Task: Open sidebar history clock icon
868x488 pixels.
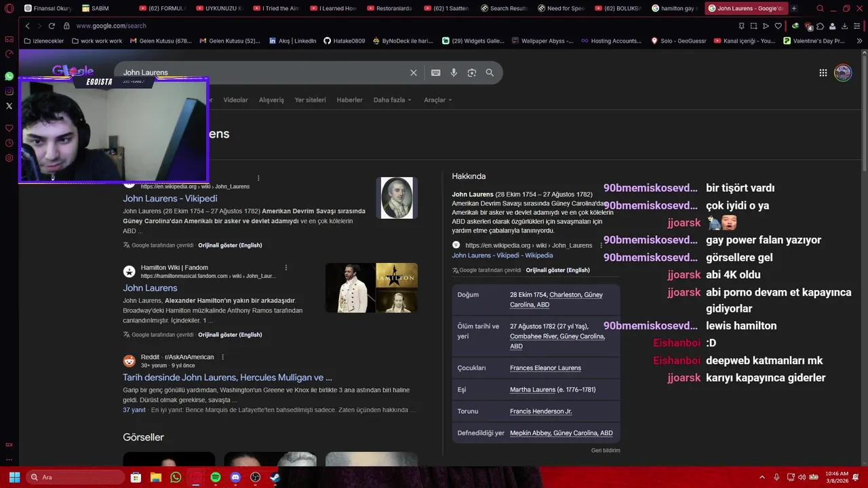Action: 9,143
